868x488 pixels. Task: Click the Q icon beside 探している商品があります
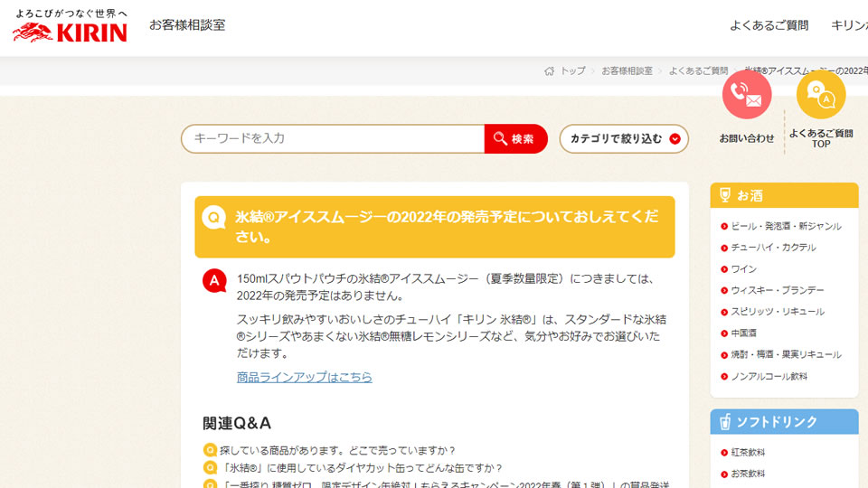pos(210,450)
